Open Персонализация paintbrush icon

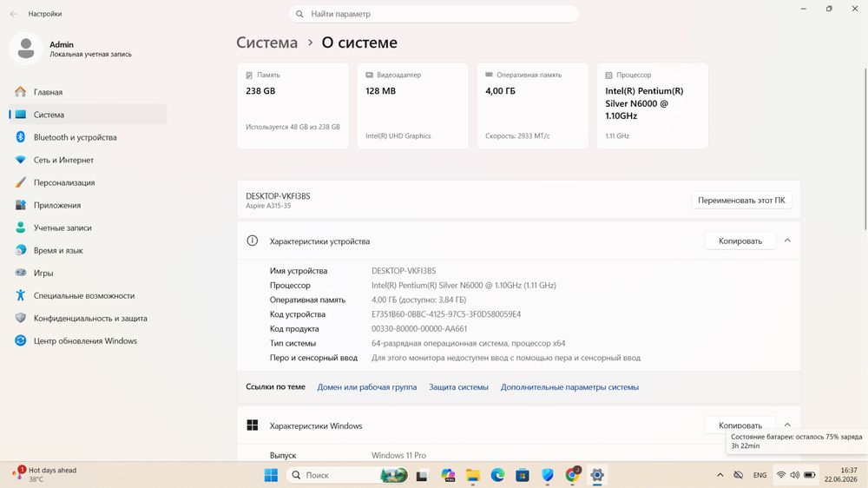[x=21, y=182]
